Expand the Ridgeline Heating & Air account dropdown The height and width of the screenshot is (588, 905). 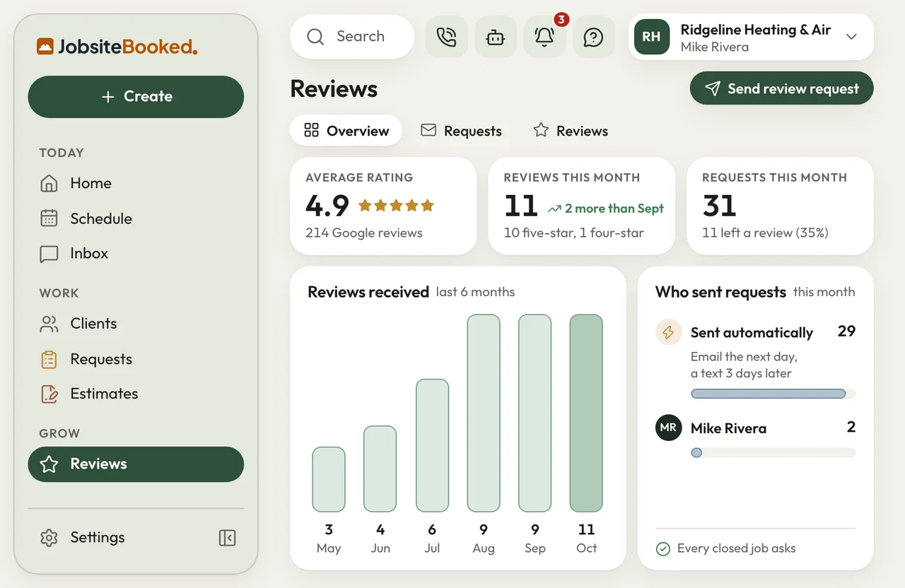[751, 37]
